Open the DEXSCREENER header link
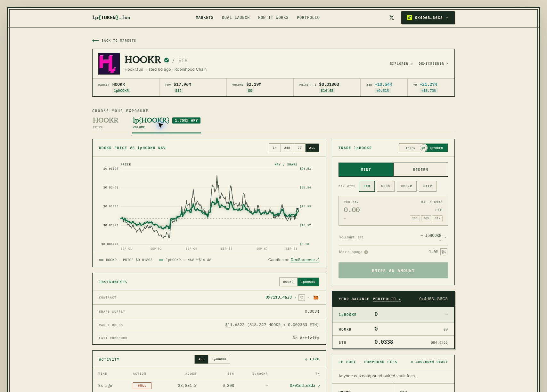 pos(434,64)
